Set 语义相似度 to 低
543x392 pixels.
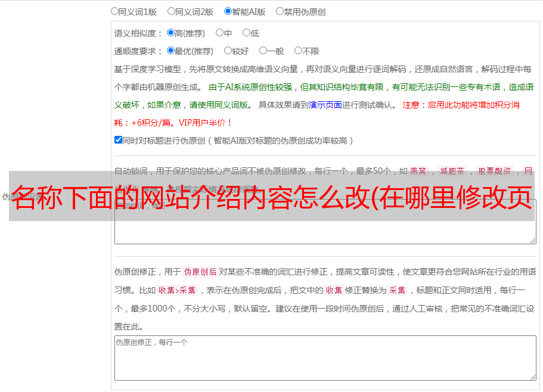click(x=246, y=33)
